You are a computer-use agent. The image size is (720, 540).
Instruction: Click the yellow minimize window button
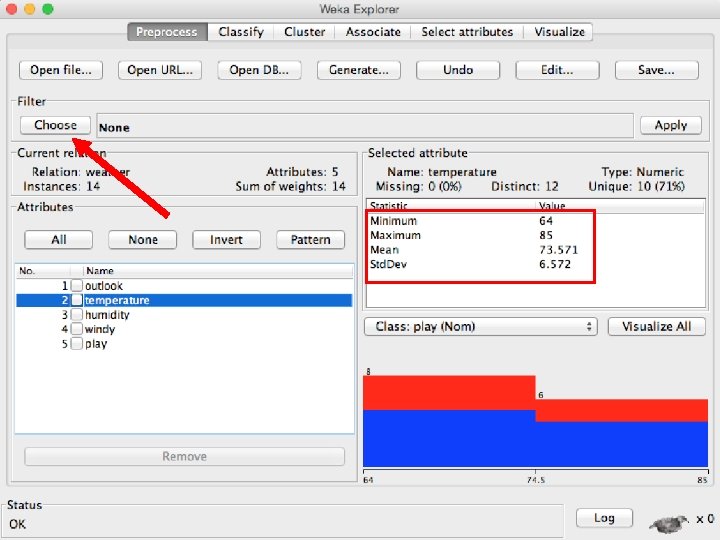point(29,9)
